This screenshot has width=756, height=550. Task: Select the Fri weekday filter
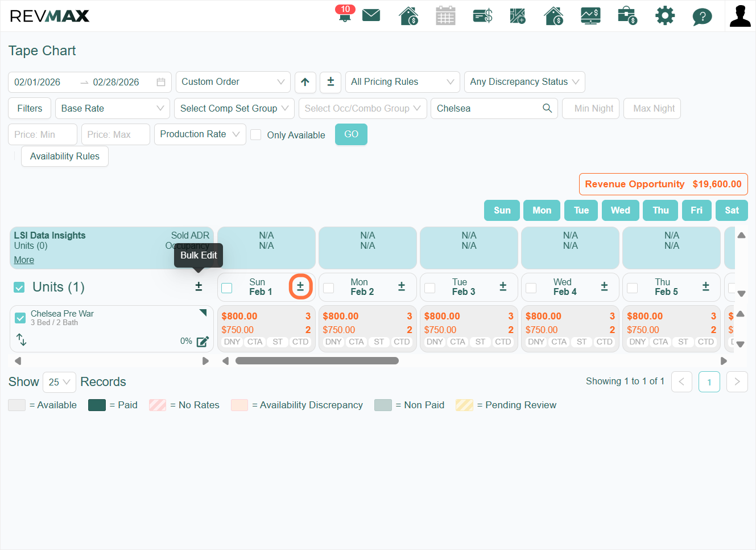click(x=696, y=210)
